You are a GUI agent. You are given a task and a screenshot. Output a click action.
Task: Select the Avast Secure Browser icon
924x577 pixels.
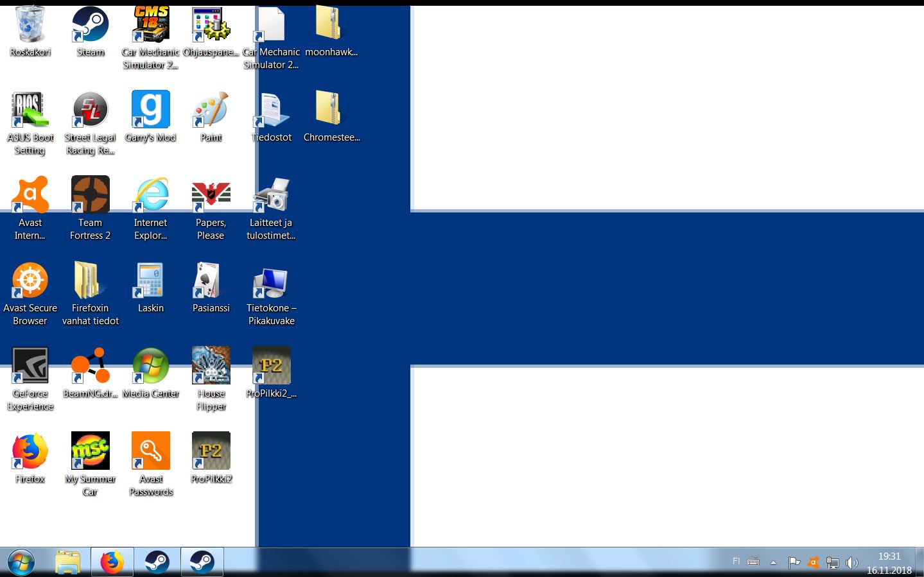(x=30, y=295)
